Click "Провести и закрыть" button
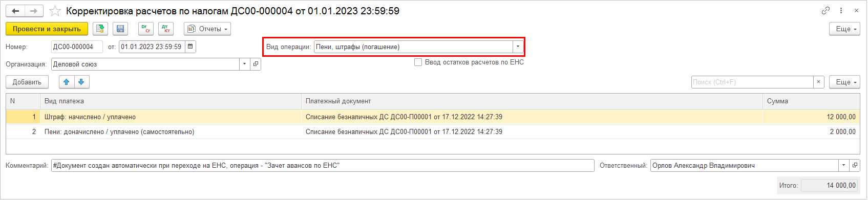 point(47,29)
